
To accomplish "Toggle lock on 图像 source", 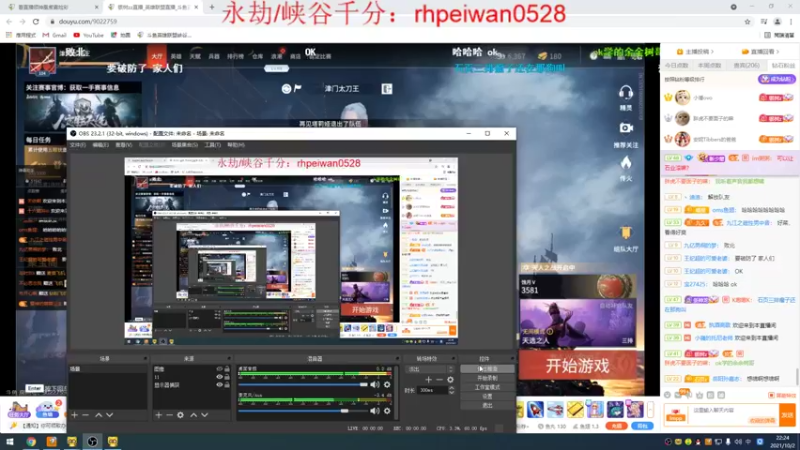I will 227,369.
